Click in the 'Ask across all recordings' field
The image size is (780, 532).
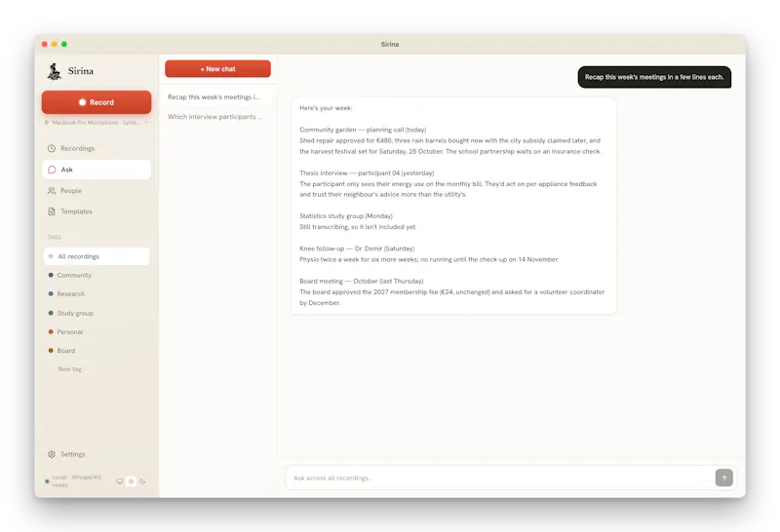(500, 477)
